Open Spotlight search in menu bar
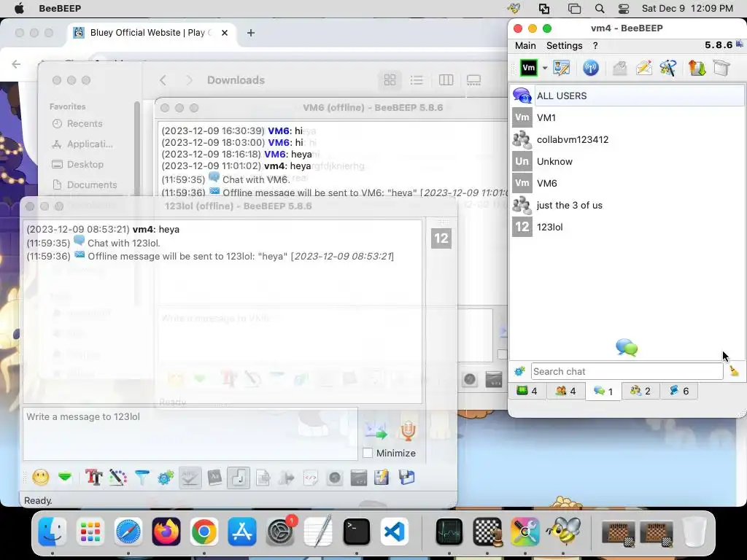 click(x=600, y=9)
